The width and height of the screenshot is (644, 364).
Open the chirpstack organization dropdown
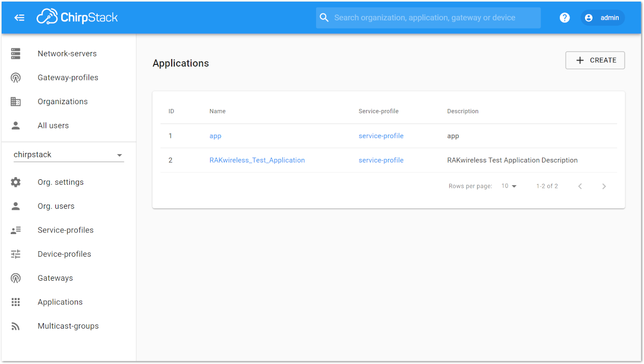69,155
